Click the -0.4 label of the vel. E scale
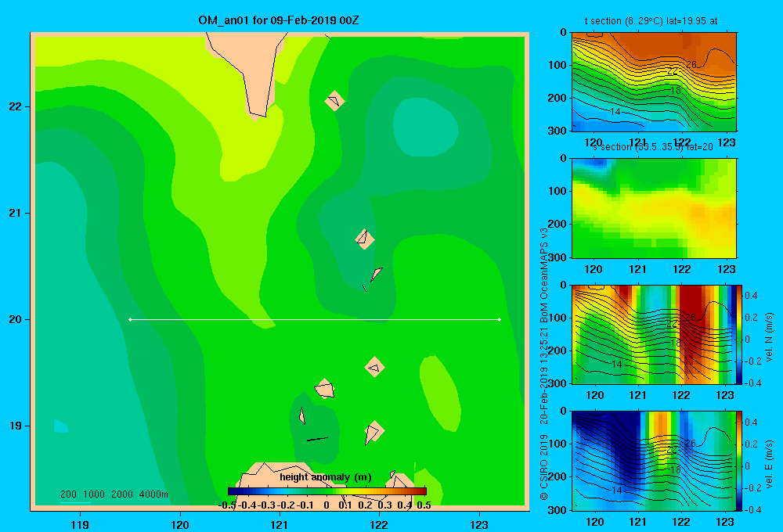The height and width of the screenshot is (532, 783). click(752, 509)
